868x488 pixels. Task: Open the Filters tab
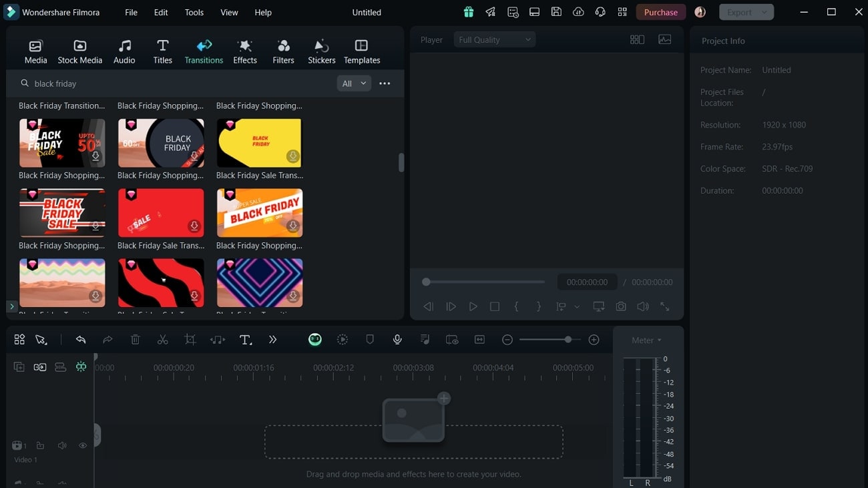click(x=283, y=51)
